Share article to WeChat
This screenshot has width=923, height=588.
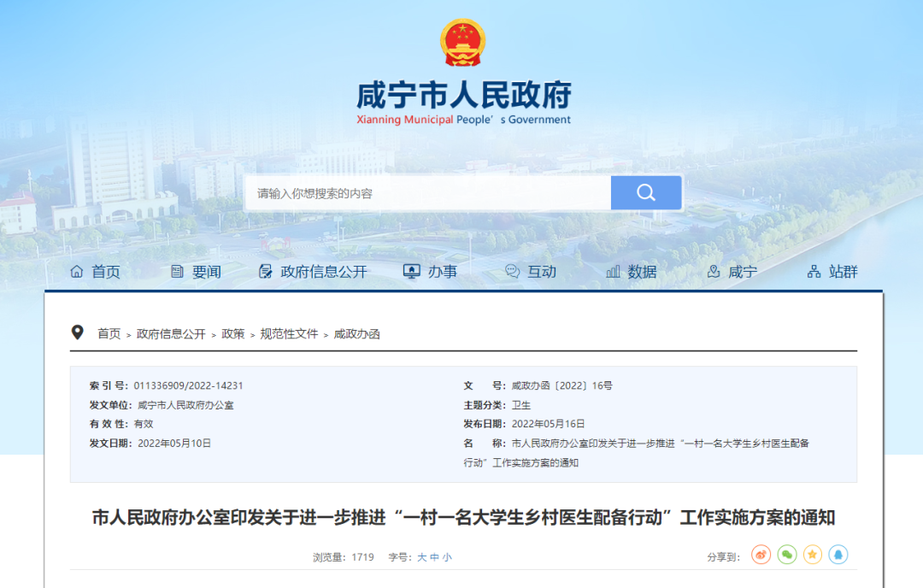pyautogui.click(x=787, y=556)
